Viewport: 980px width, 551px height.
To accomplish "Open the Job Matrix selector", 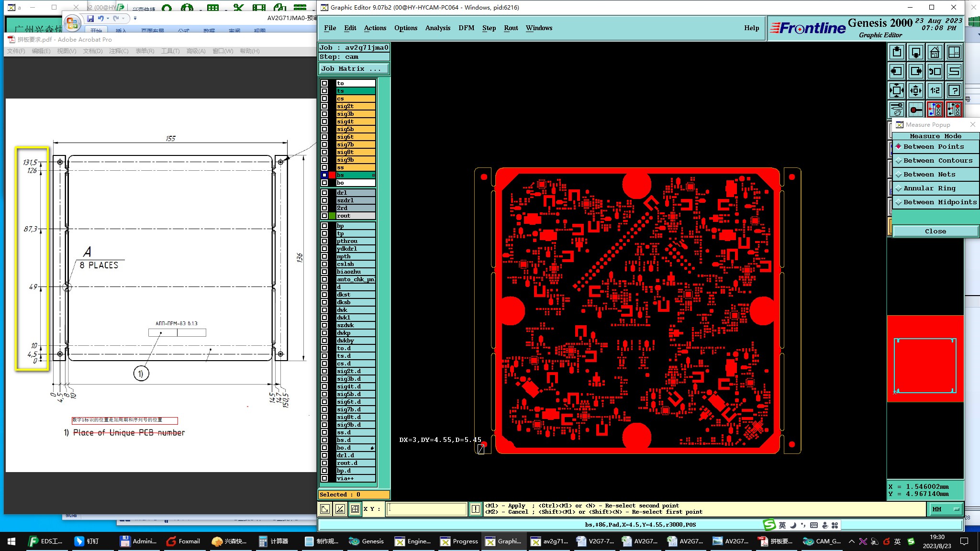I will (x=354, y=69).
